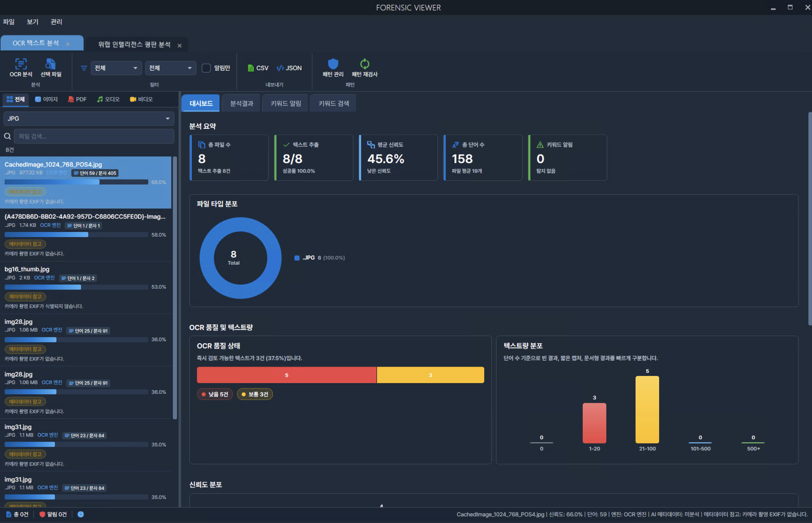Image resolution: width=812 pixels, height=523 pixels.
Task: Click the 총 0건 status bar icon
Action: (x=8, y=514)
